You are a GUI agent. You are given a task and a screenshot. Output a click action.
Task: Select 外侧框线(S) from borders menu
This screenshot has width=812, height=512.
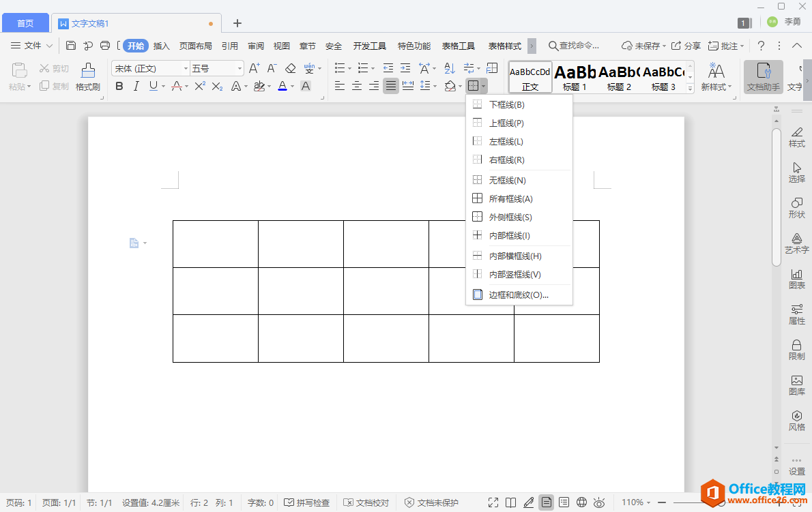click(x=519, y=217)
